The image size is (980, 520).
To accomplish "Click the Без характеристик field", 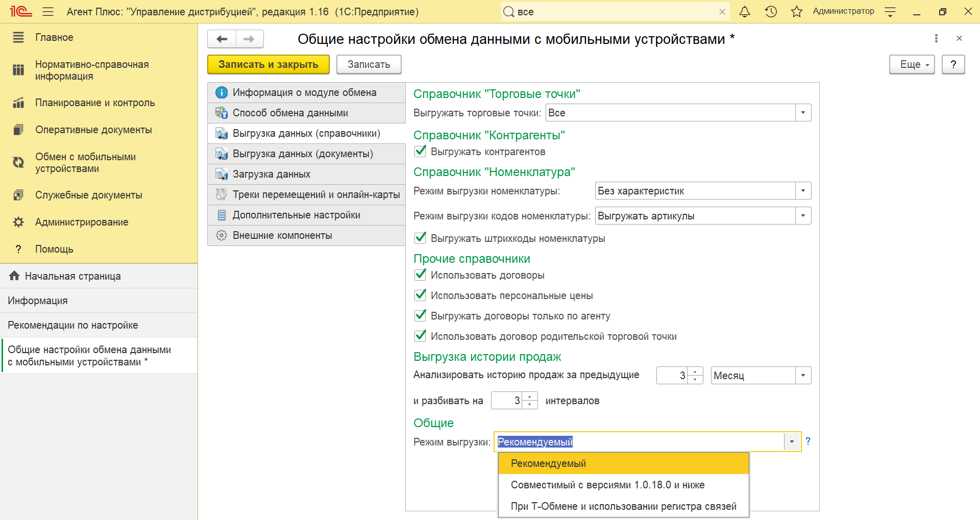I will [x=695, y=191].
